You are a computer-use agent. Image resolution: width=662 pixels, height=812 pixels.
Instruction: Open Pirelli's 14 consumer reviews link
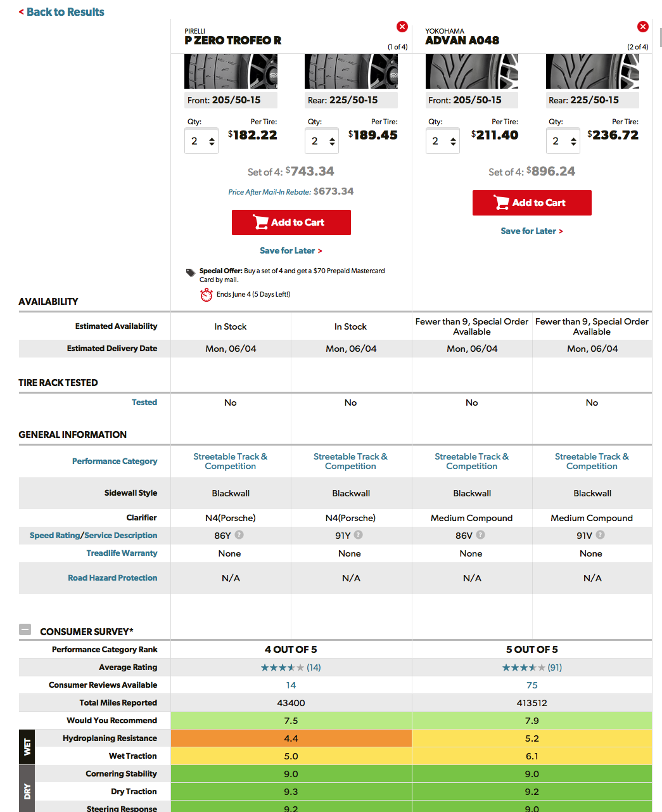click(x=291, y=685)
